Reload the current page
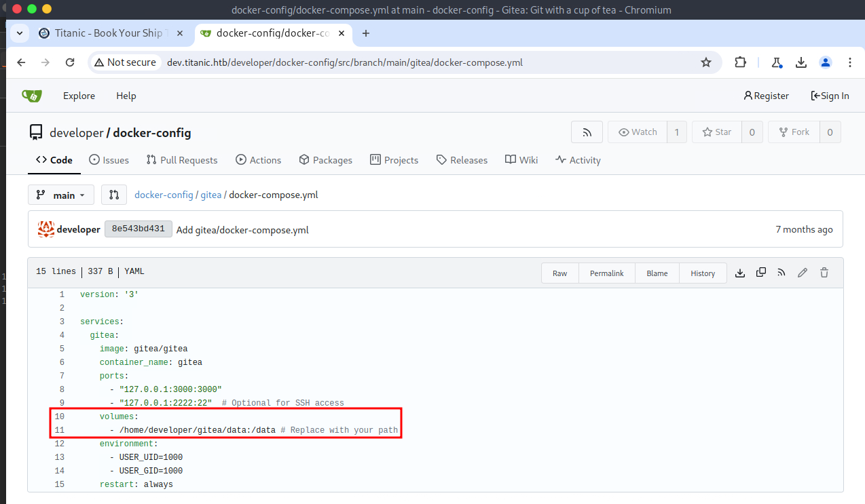The width and height of the screenshot is (865, 504). (x=69, y=62)
